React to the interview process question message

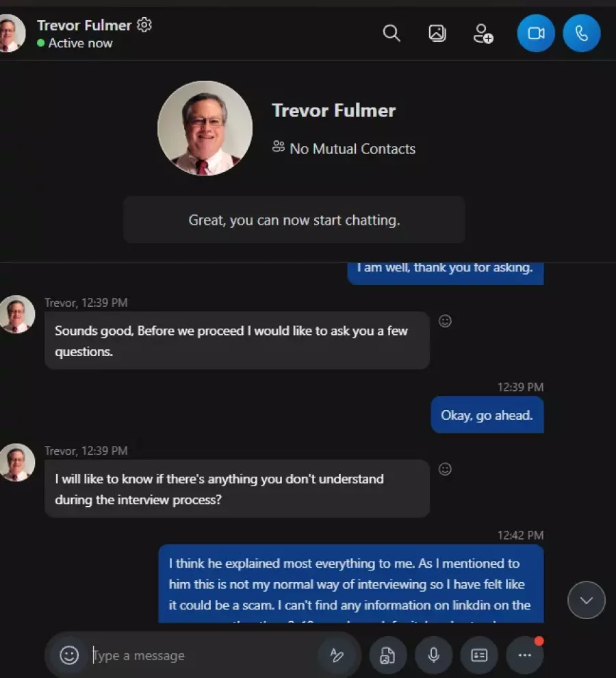(x=445, y=469)
